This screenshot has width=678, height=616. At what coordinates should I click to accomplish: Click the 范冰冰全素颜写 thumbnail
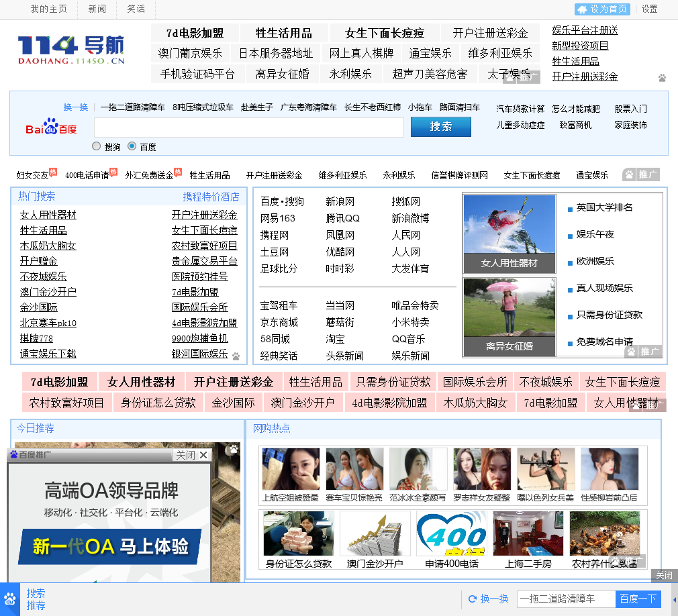click(x=418, y=469)
